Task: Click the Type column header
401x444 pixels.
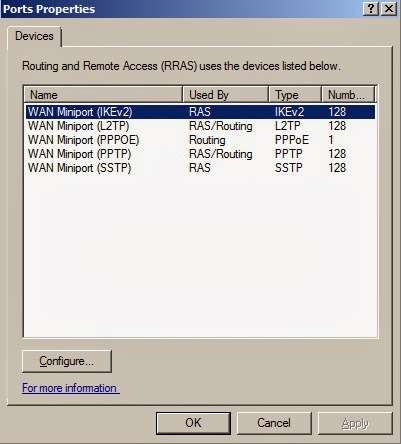Action: pos(295,95)
